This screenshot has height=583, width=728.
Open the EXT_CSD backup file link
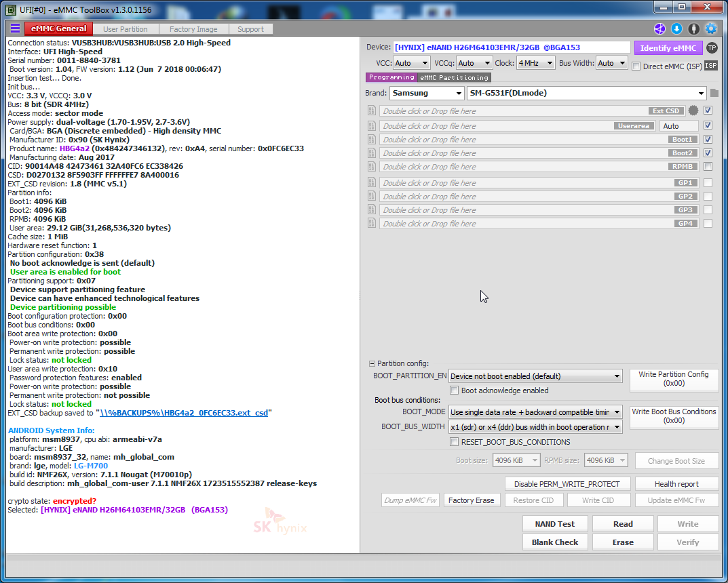(x=184, y=413)
